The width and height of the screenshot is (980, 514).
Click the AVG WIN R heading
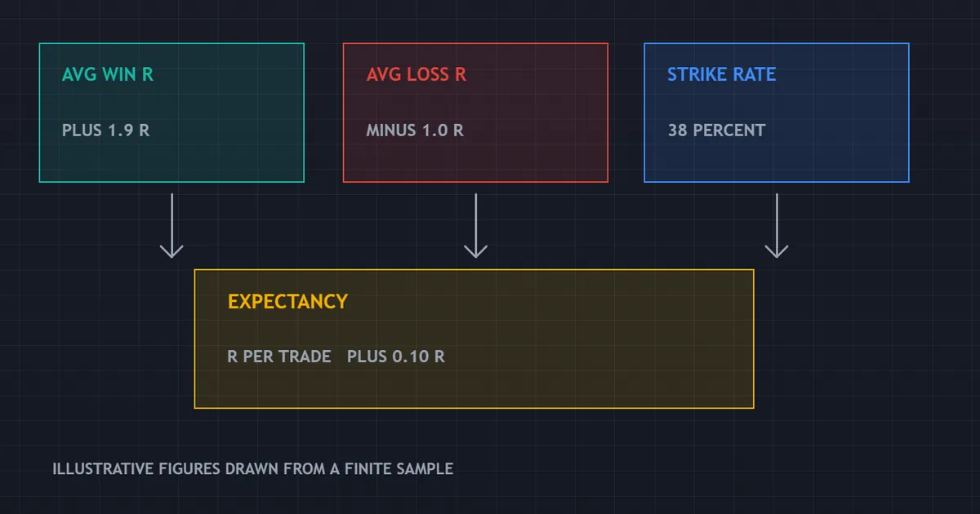(108, 74)
